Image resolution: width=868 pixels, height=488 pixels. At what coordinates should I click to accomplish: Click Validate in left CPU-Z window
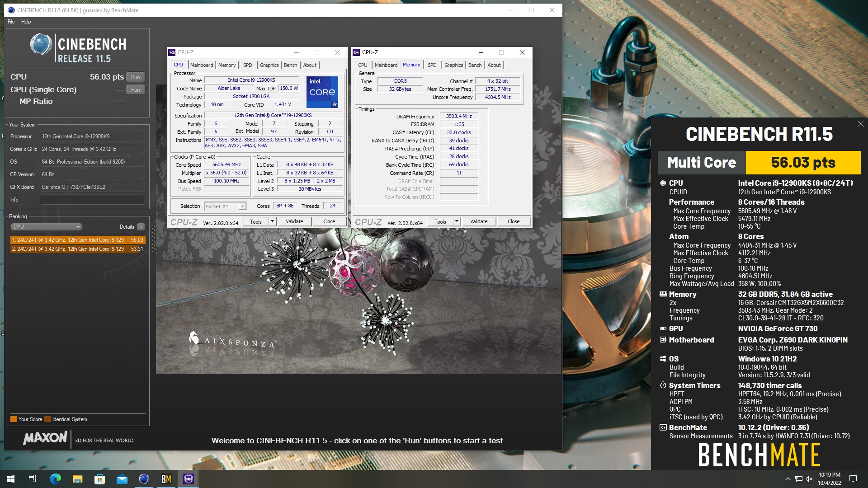click(x=294, y=222)
